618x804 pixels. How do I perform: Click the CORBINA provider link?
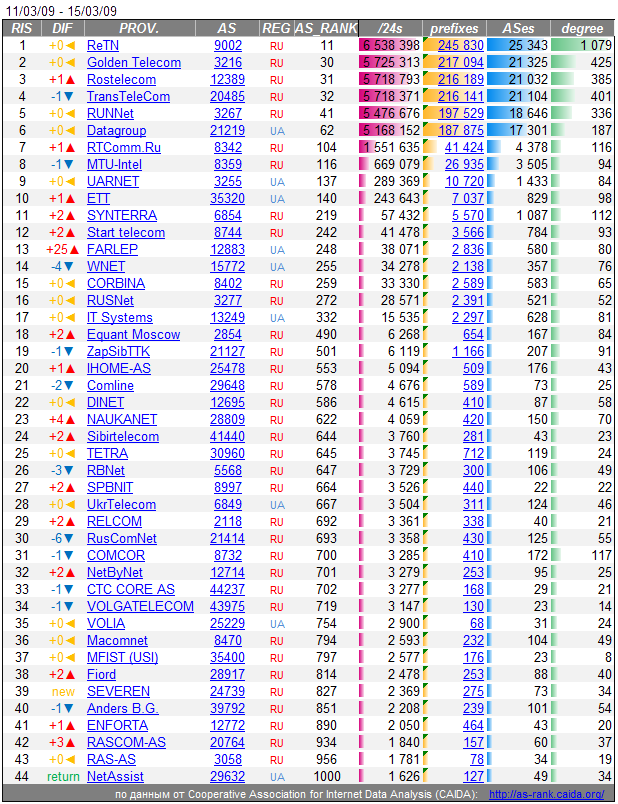[116, 284]
